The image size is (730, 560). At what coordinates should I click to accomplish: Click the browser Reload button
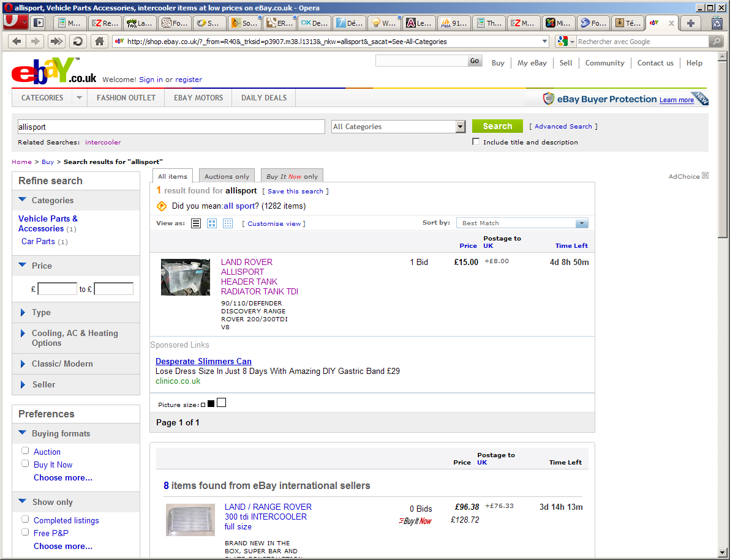(x=78, y=42)
